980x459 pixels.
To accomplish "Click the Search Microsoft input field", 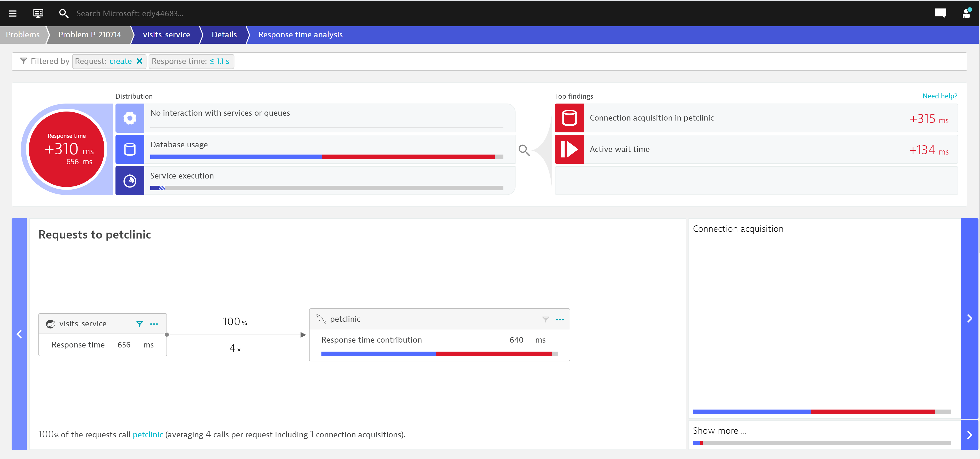I will pos(130,14).
